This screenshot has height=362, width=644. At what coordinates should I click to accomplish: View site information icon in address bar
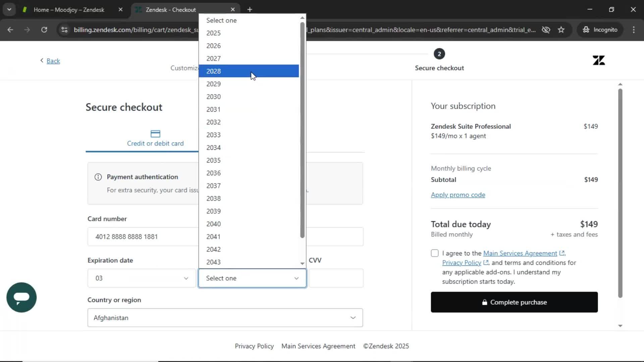coord(64,30)
